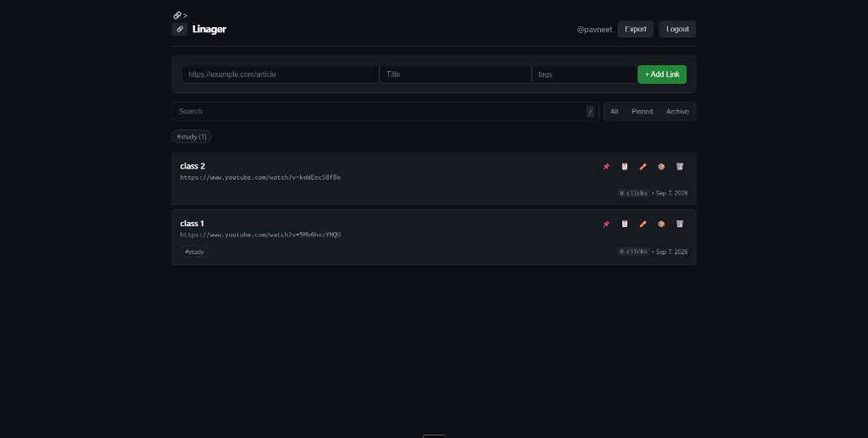Click the 0 clicks badge on class 2

pyautogui.click(x=633, y=193)
